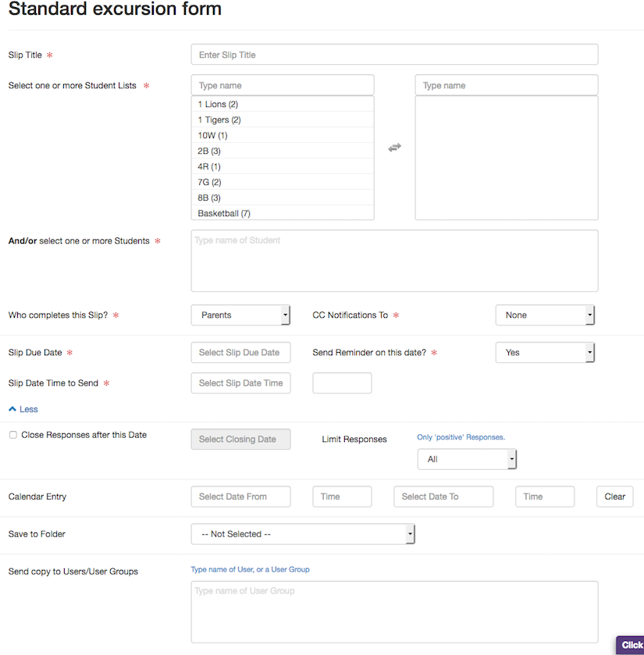The height and width of the screenshot is (655, 644).
Task: Click the Type name of User Group box
Action: pos(395,612)
